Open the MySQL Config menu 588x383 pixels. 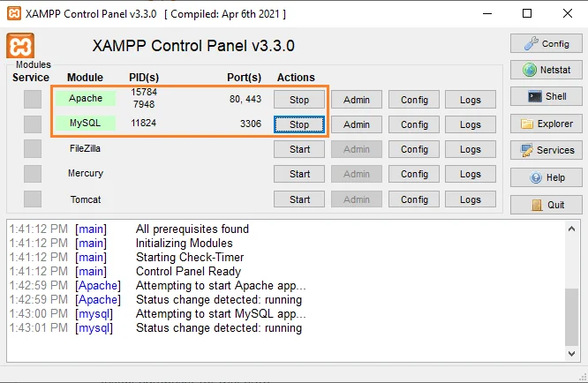click(414, 124)
